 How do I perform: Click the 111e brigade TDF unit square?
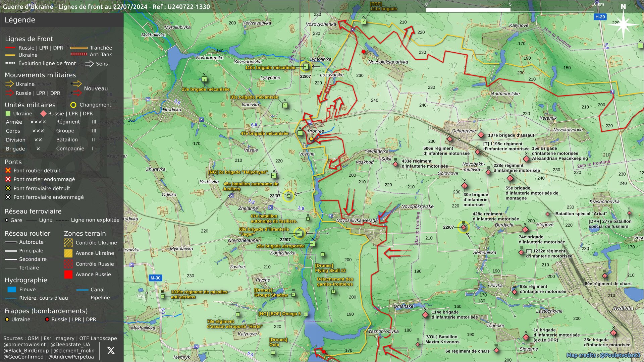[364, 21]
